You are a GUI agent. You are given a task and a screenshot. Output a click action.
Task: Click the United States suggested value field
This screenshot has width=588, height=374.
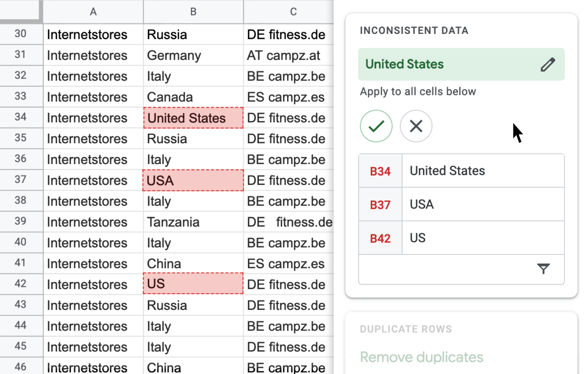[461, 64]
